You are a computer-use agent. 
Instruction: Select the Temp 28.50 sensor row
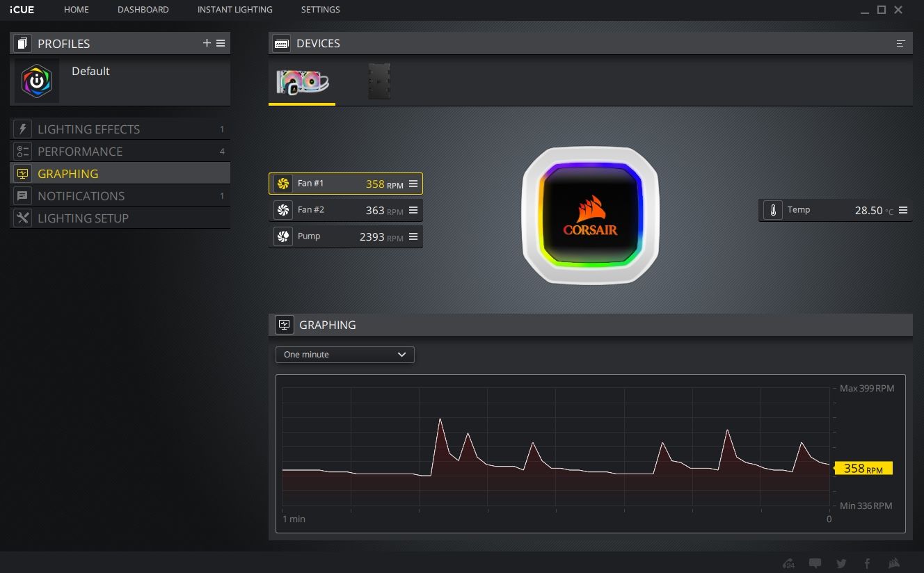835,210
